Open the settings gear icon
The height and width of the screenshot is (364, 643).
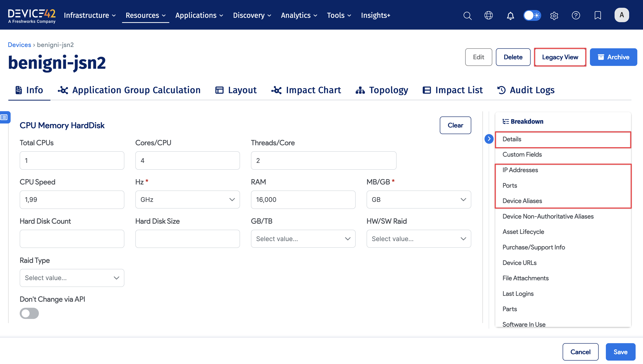[x=554, y=16]
